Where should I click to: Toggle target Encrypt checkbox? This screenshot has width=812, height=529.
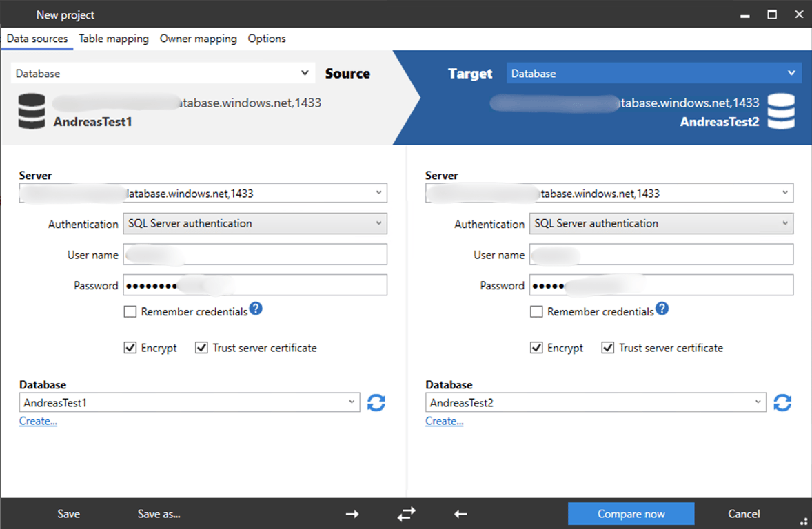point(536,348)
